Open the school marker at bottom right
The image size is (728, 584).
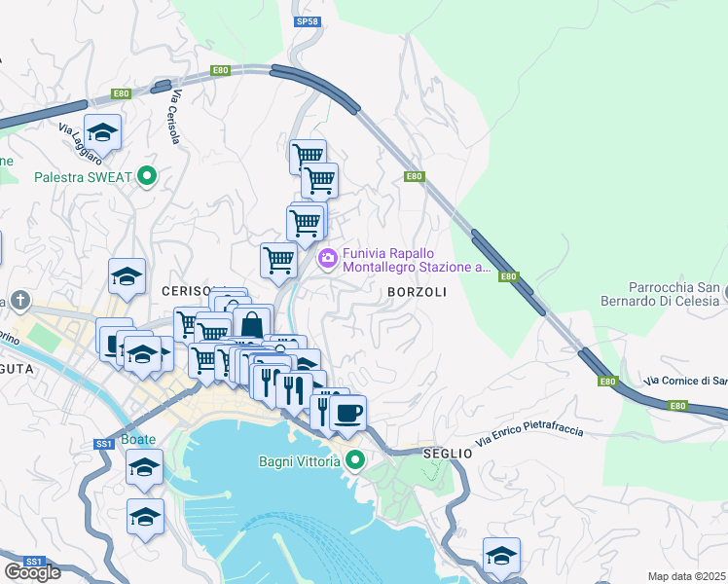tap(501, 557)
